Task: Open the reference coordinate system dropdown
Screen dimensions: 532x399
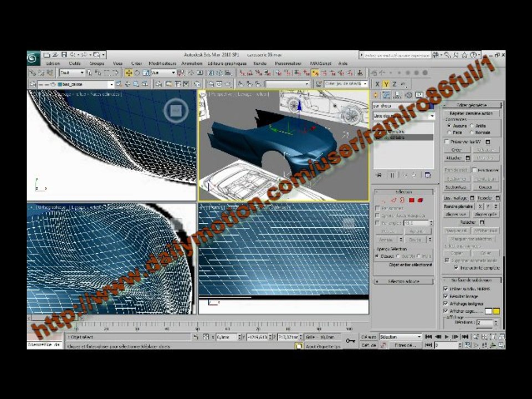Action: tap(163, 73)
